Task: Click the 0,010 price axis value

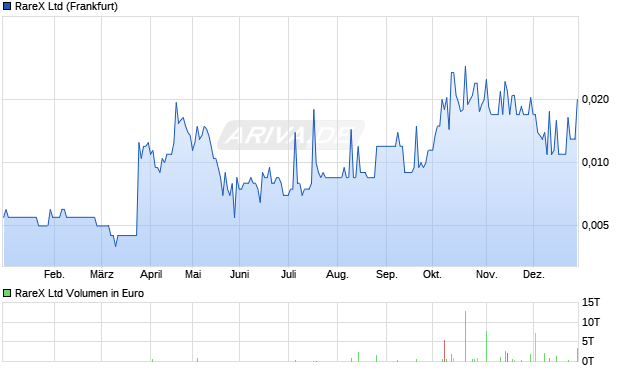Action: point(595,163)
